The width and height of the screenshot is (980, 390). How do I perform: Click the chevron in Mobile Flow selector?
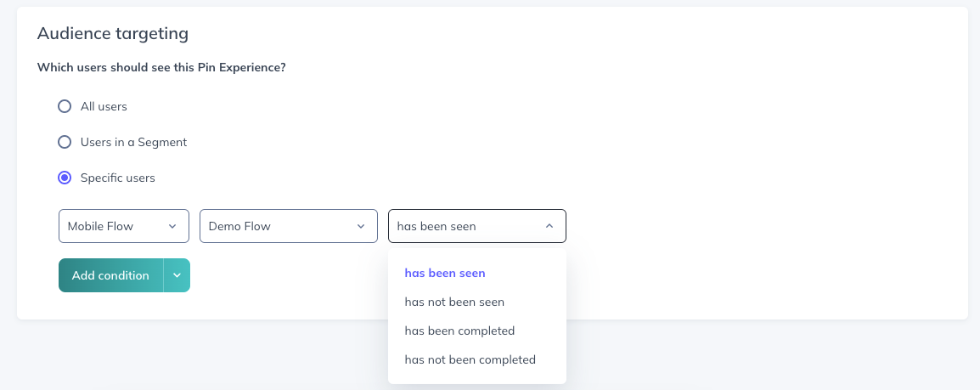coord(172,226)
